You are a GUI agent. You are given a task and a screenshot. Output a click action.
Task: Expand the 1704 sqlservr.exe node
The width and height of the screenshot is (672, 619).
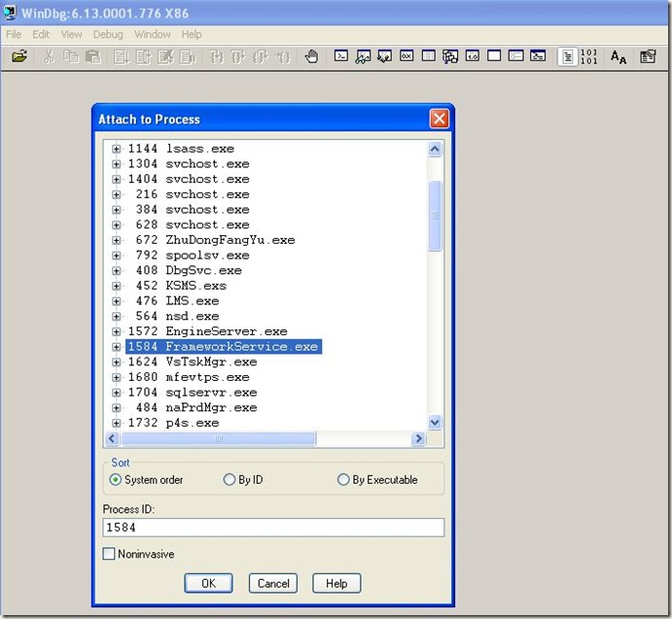116,393
